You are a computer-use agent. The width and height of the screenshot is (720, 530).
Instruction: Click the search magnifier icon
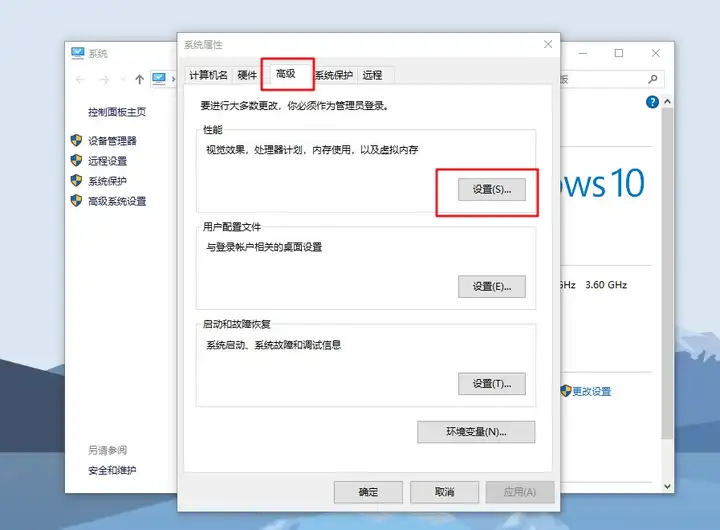pyautogui.click(x=652, y=79)
